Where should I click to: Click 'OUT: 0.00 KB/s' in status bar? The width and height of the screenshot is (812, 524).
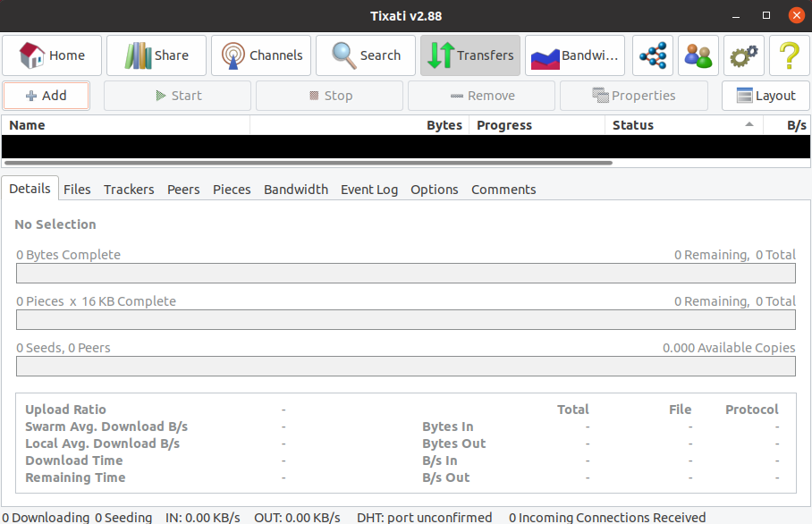297,517
